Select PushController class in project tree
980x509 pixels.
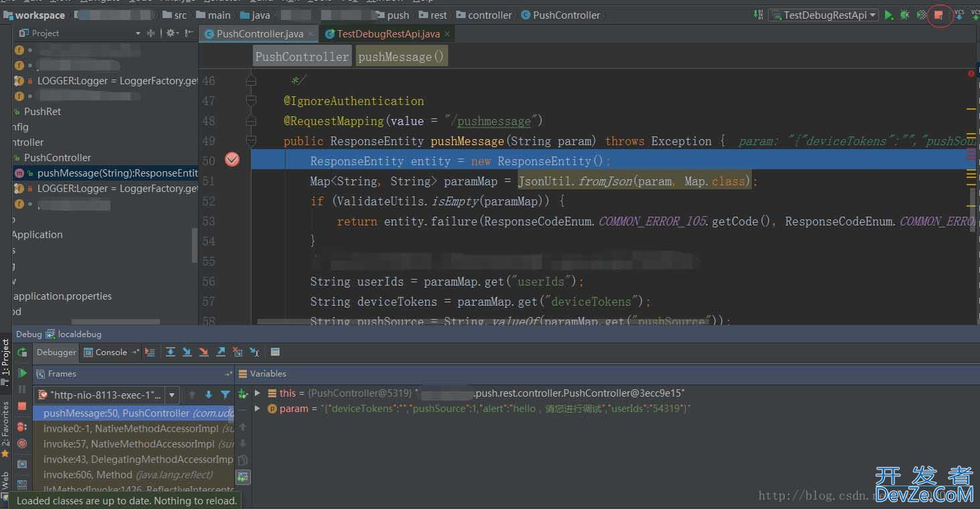point(58,158)
